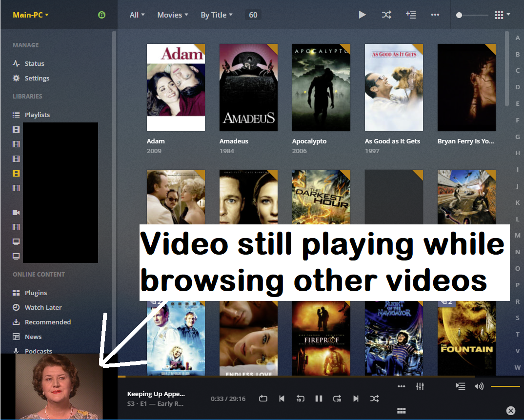Jump to letter M in alphabet index
Viewport: 524px width, 420px height.
[517, 235]
